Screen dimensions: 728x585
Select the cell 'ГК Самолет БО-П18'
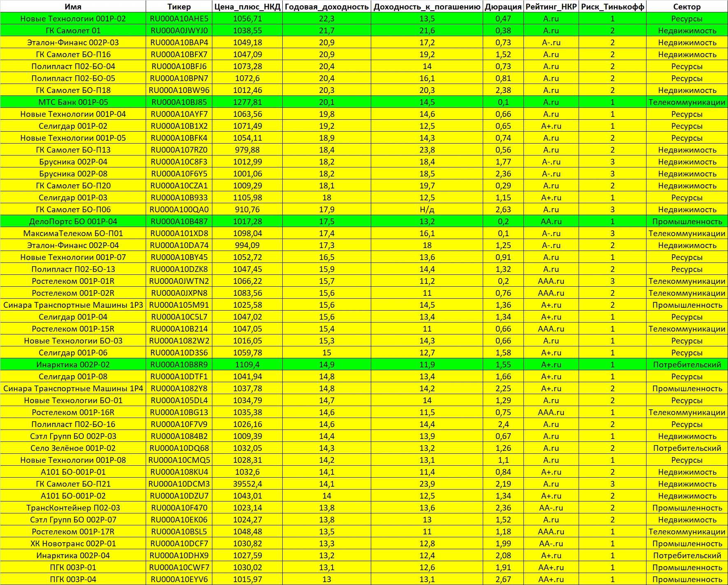(x=73, y=90)
